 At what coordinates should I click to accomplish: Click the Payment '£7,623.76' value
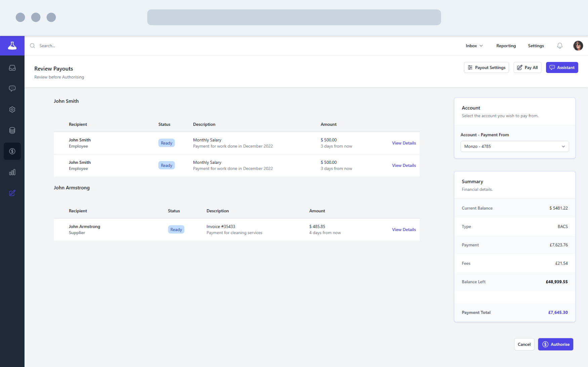click(x=558, y=245)
